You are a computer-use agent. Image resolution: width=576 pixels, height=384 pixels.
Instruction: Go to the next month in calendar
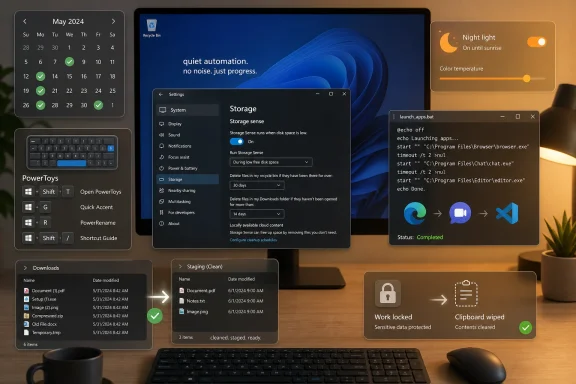[x=113, y=22]
